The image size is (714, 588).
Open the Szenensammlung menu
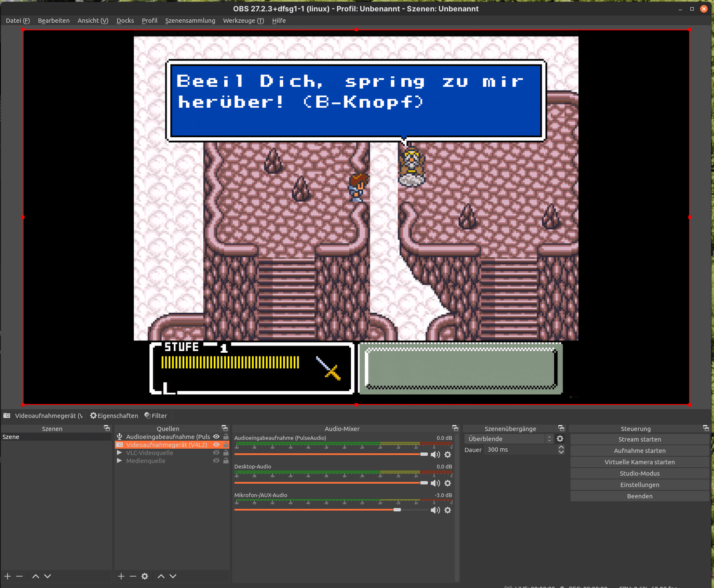tap(190, 21)
